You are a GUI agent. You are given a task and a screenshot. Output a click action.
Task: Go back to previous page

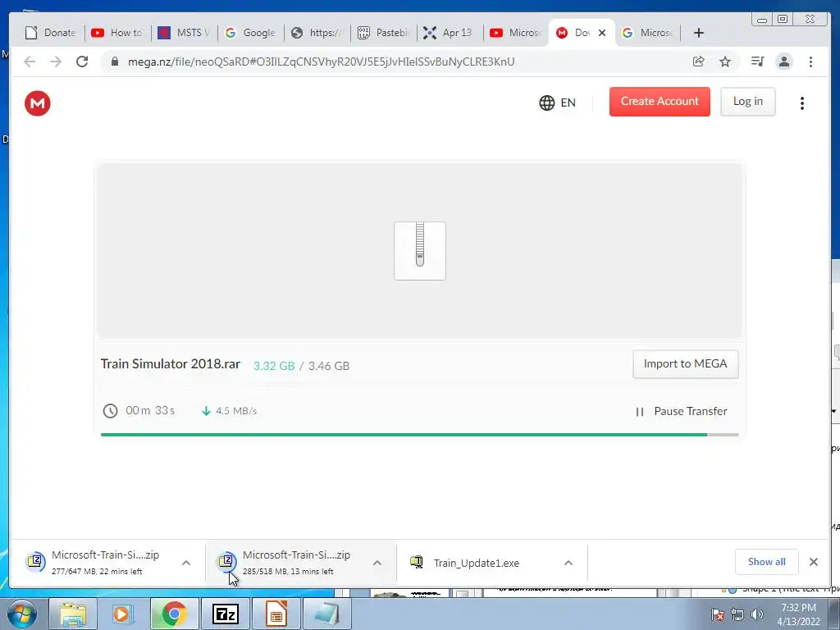tap(30, 62)
